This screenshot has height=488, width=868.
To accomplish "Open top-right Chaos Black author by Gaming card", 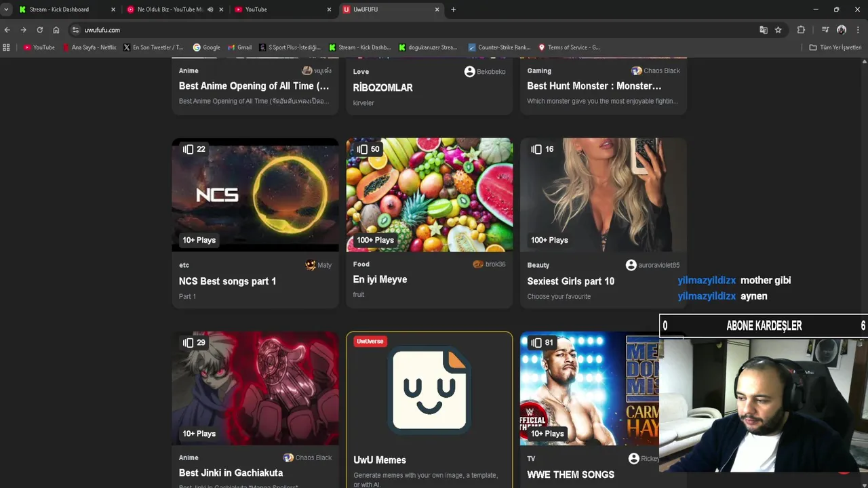I will point(655,70).
